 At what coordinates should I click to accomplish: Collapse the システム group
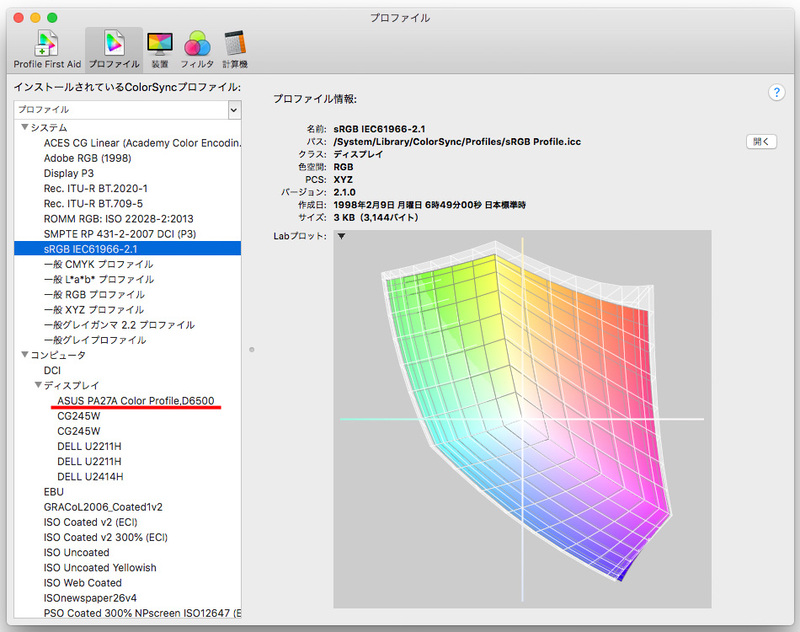24,127
